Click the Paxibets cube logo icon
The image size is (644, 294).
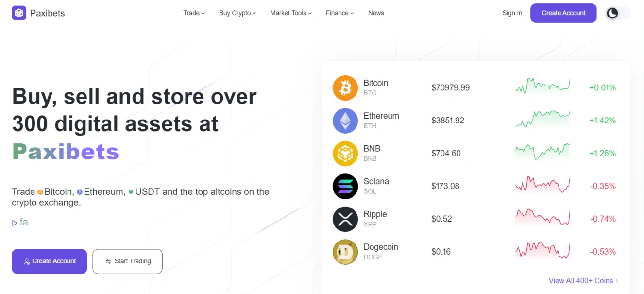tap(19, 13)
